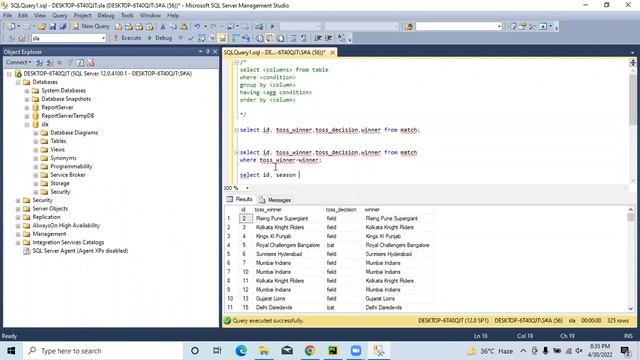Viewport: 640px width, 360px height.
Task: Collapse the comment block outline in editor
Action: pos(236,62)
